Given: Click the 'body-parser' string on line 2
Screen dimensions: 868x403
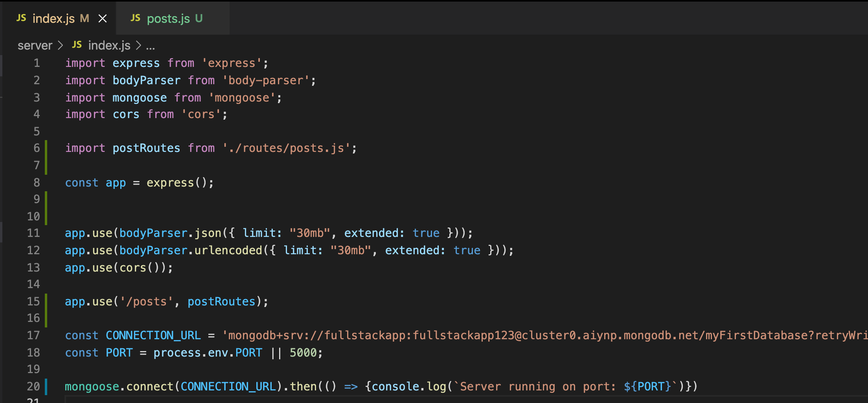Looking at the screenshot, I should (266, 80).
